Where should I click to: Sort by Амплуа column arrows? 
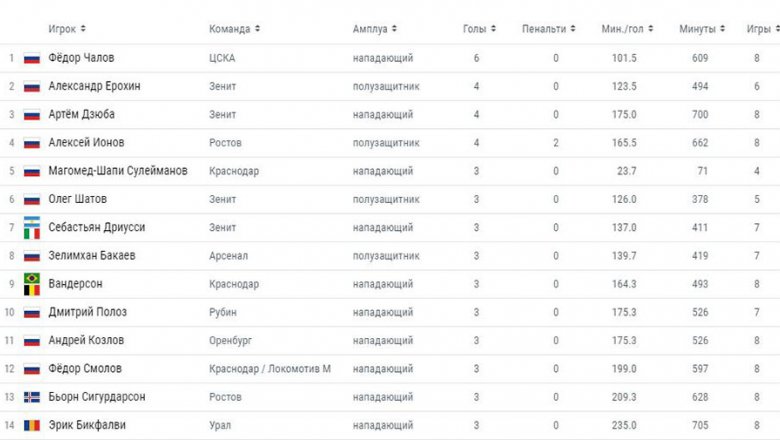click(394, 29)
